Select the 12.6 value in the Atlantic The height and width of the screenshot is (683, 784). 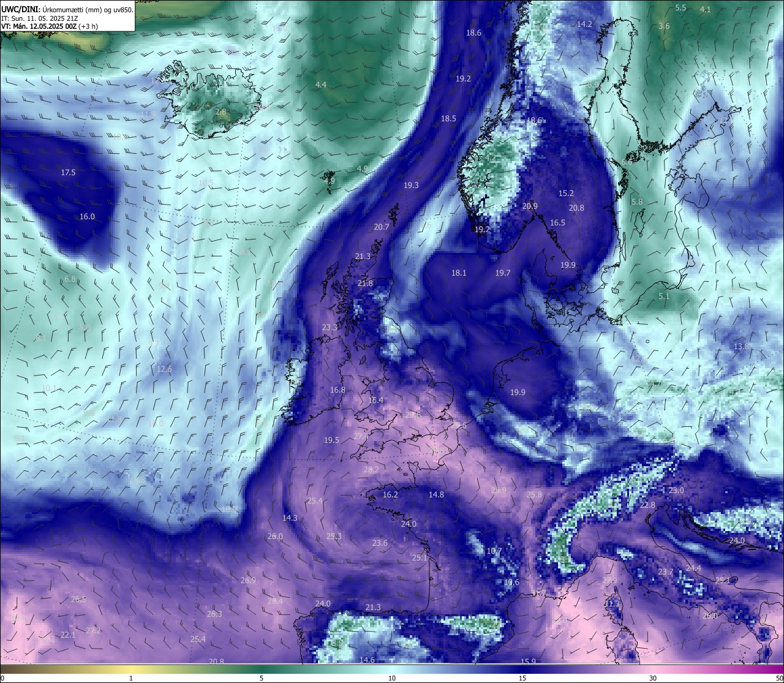pos(164,369)
